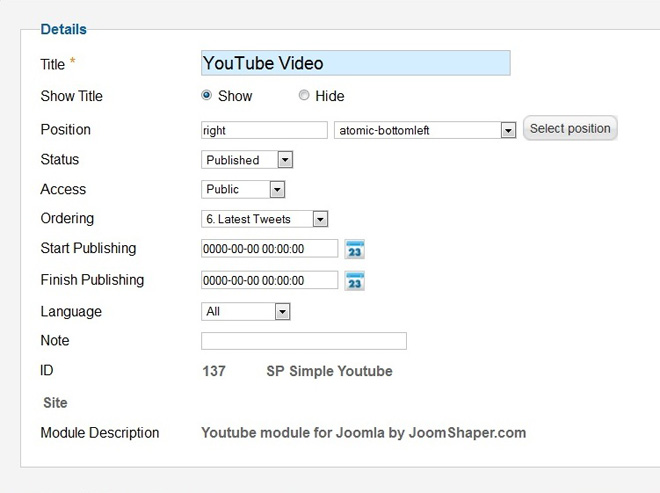Select the Hide radio button
Image resolution: width=660 pixels, height=493 pixels.
coord(304,96)
